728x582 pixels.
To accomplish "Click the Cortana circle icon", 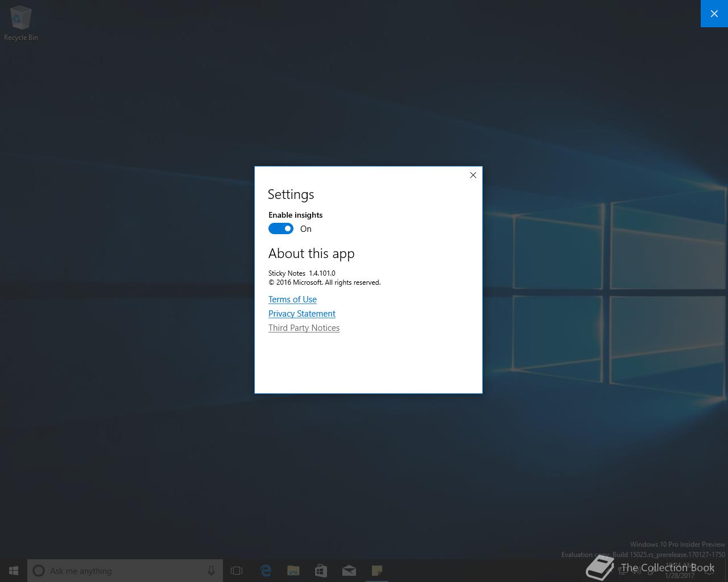I will 39,571.
